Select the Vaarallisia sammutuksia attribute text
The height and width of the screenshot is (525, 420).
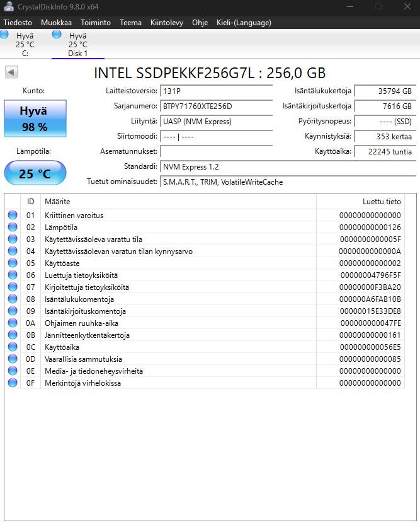(83, 359)
